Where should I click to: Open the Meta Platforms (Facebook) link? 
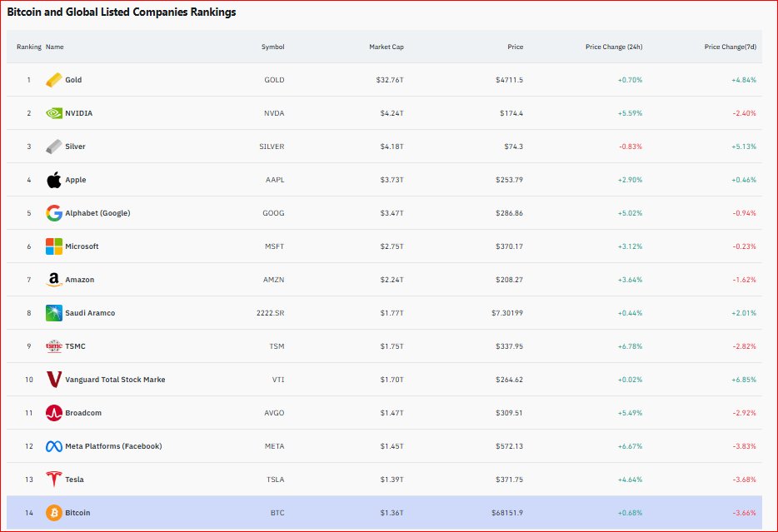pos(113,446)
